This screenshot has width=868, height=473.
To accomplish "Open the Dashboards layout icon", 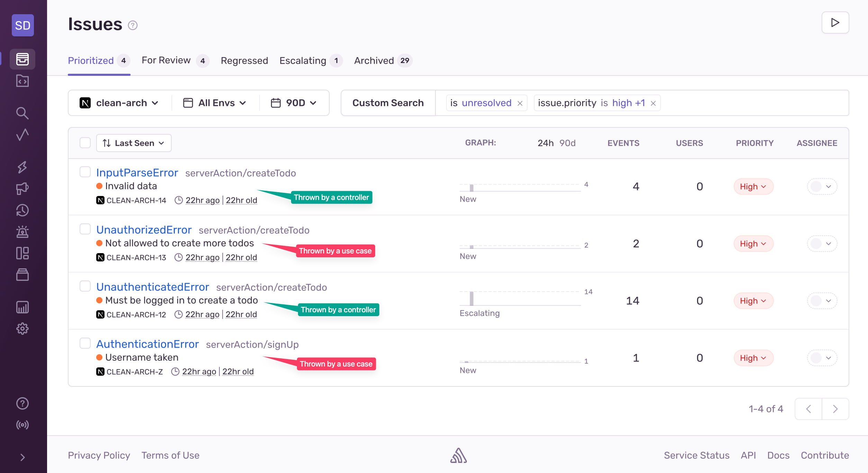I will (x=22, y=253).
